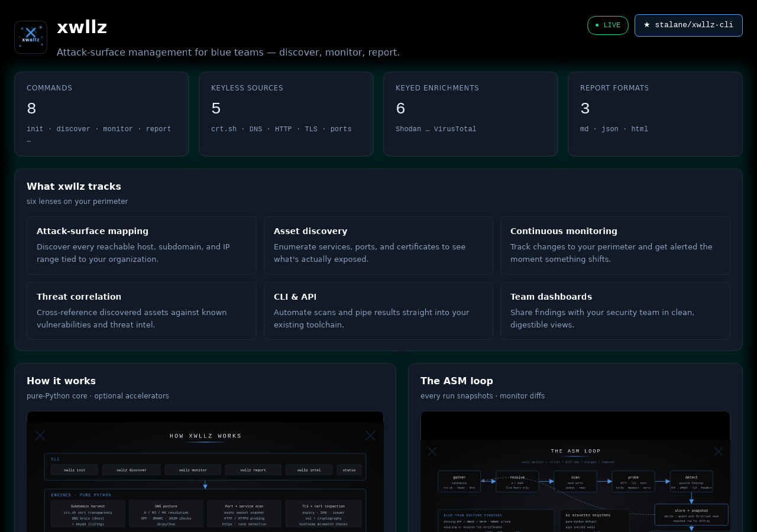Image resolution: width=757 pixels, height=532 pixels.
Task: Select the Report Formats stat card
Action: click(655, 114)
